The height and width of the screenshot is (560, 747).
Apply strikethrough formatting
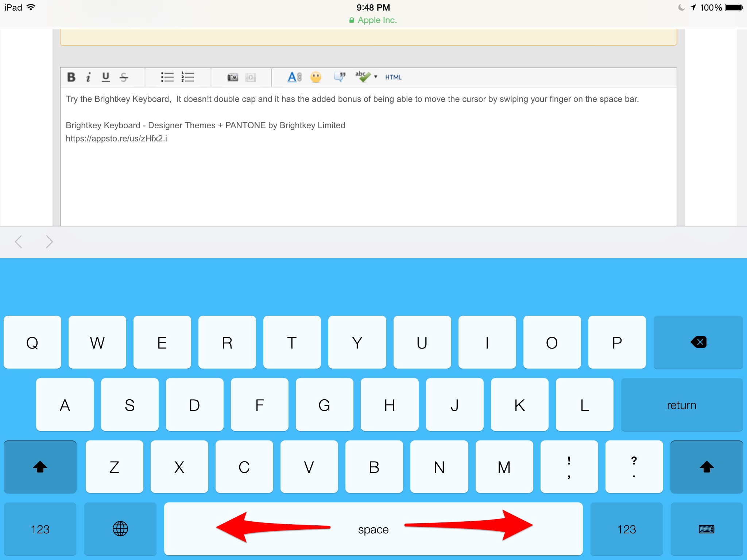(124, 77)
